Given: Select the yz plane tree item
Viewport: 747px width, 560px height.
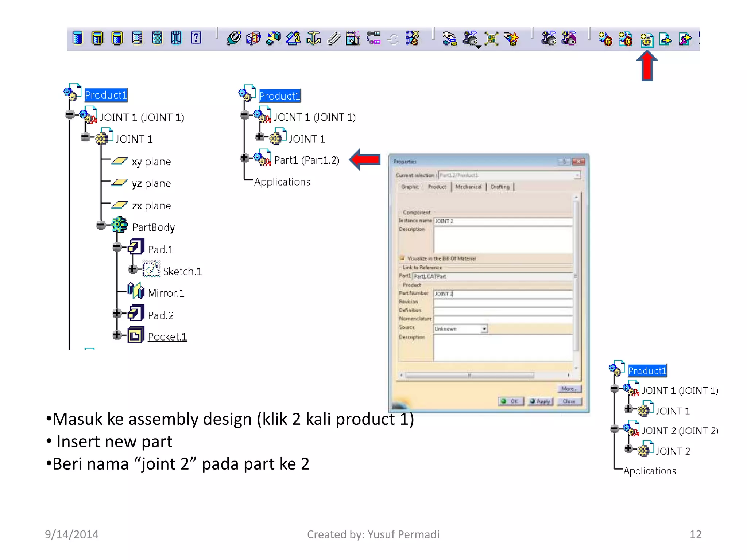Looking at the screenshot, I should (x=151, y=183).
